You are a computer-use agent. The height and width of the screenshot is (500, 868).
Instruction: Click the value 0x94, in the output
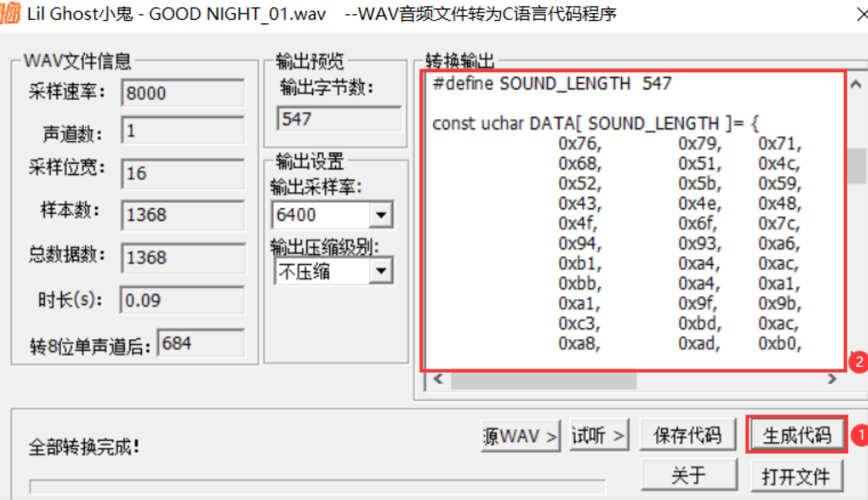(x=579, y=244)
